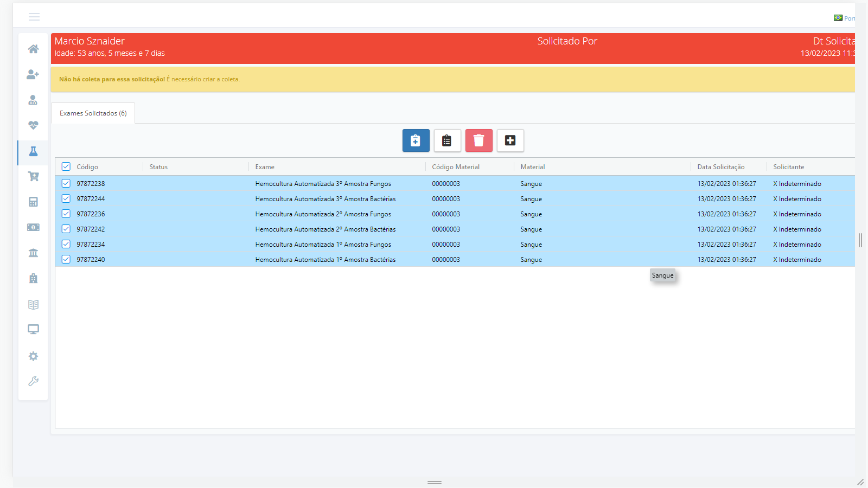The width and height of the screenshot is (868, 488).
Task: Click the blue clipboard-plus button
Action: [416, 140]
